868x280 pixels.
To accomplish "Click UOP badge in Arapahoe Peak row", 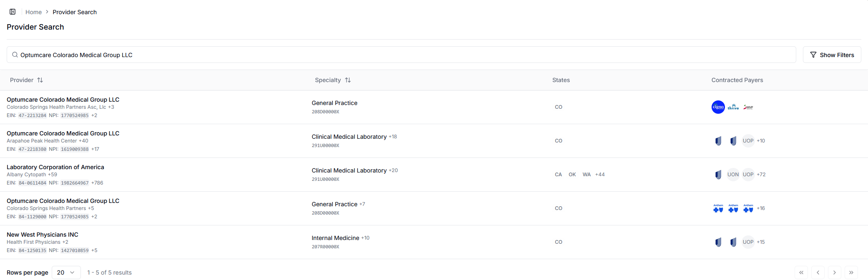I will [748, 141].
